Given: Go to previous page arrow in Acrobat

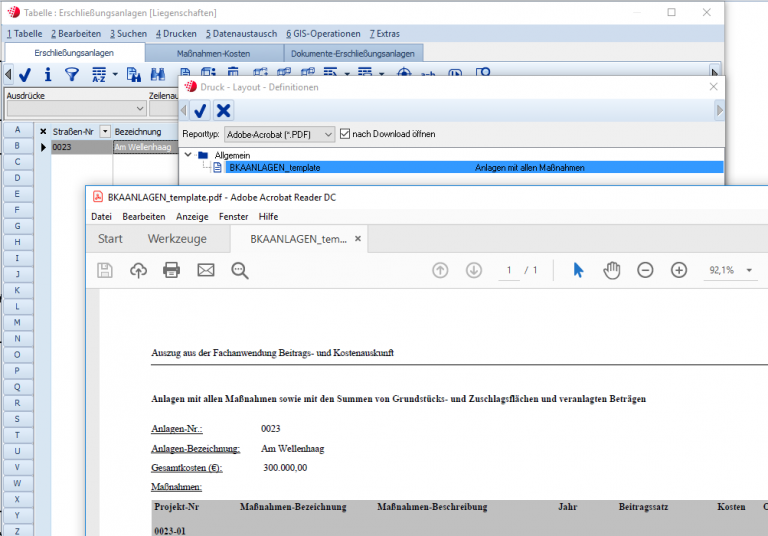Looking at the screenshot, I should (x=440, y=270).
